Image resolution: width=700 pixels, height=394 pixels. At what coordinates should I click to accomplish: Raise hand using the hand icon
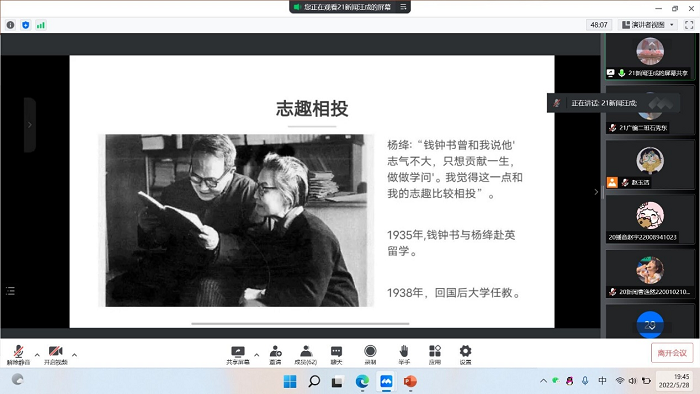click(404, 355)
